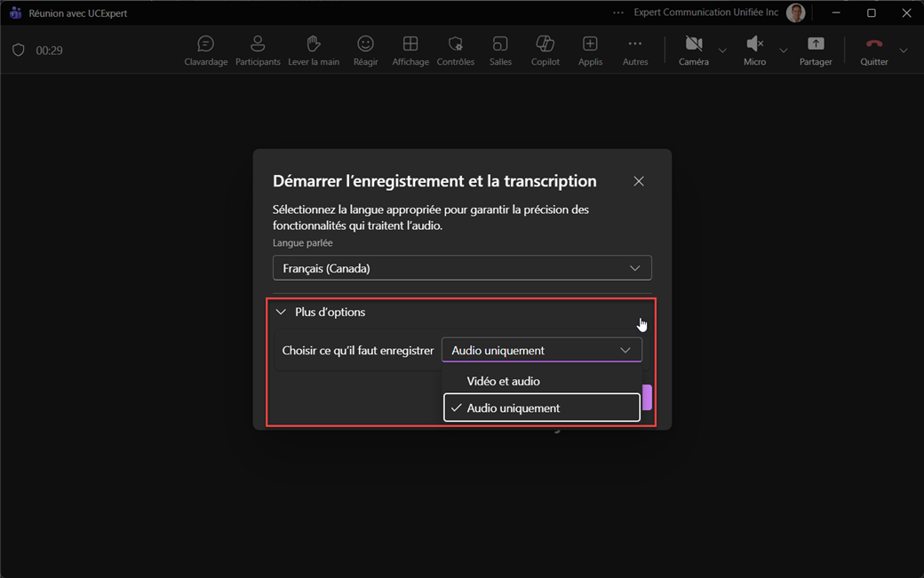This screenshot has height=578, width=924.
Task: Open the Autres more actions menu
Action: point(634,51)
